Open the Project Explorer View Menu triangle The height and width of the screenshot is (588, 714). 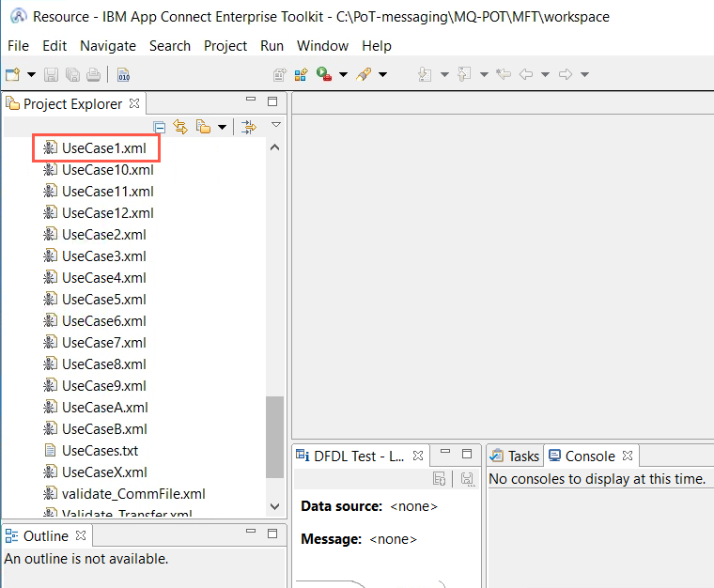(276, 125)
